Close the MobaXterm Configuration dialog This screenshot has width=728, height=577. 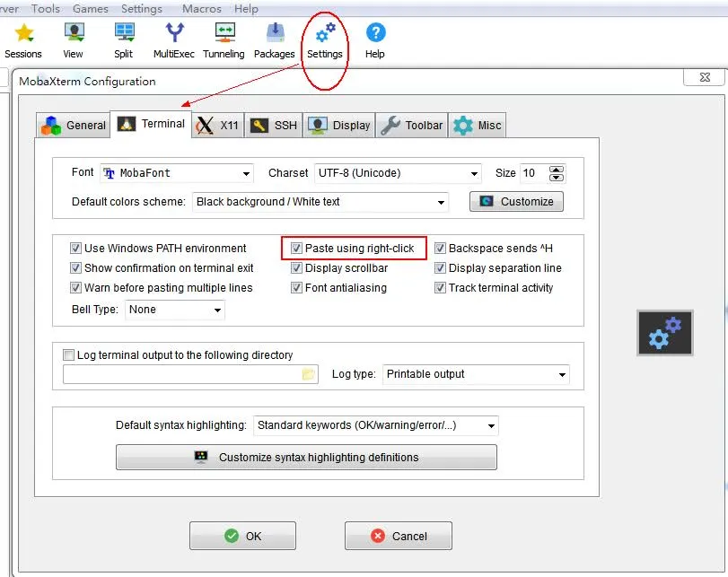click(x=705, y=77)
